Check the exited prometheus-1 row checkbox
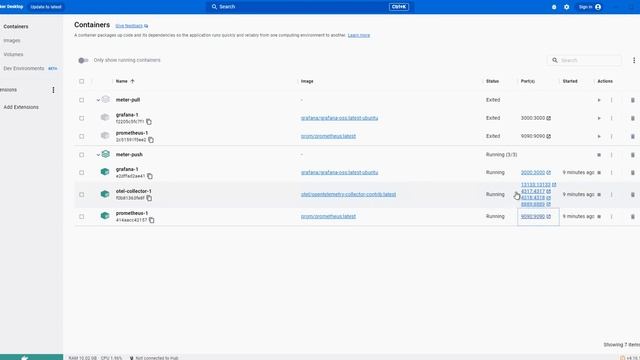The width and height of the screenshot is (640, 360). pos(82,136)
